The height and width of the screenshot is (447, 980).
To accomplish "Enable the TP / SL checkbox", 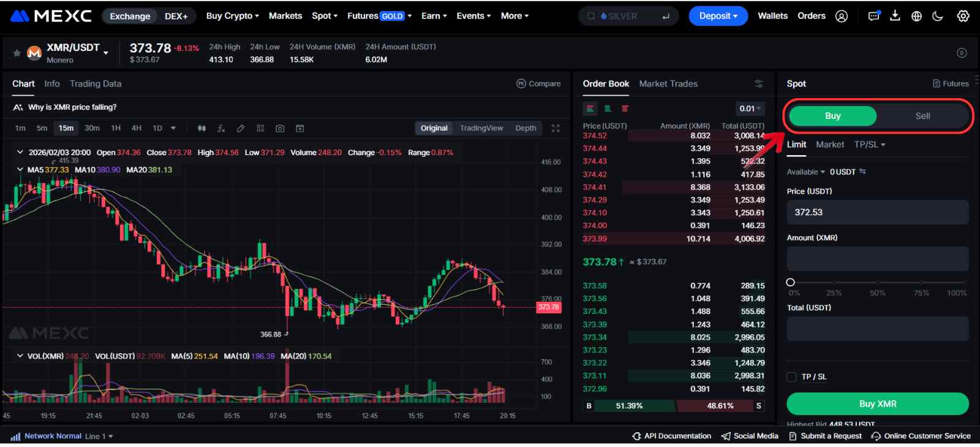I will click(791, 376).
